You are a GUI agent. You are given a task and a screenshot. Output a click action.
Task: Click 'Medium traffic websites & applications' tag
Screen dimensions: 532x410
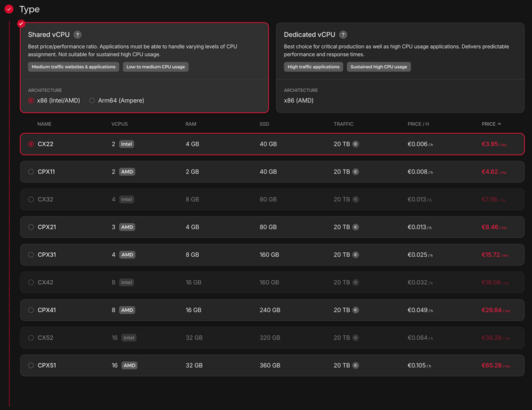tap(73, 67)
